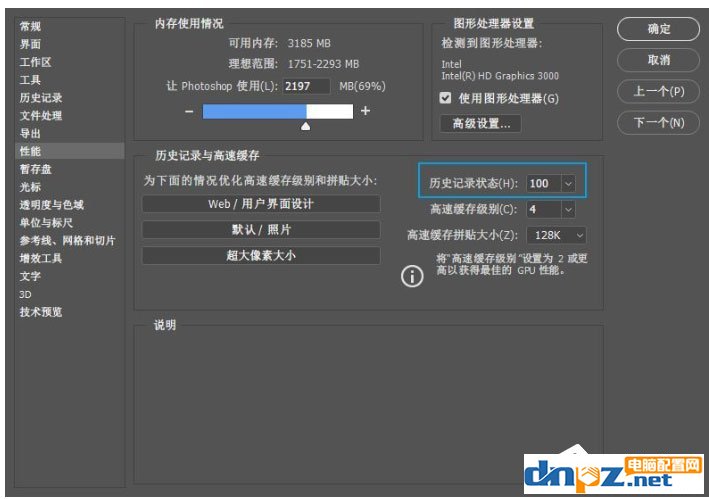709x499 pixels.
Task: Expand the 高速缓存级别 dropdown arrow
Action: click(x=568, y=209)
